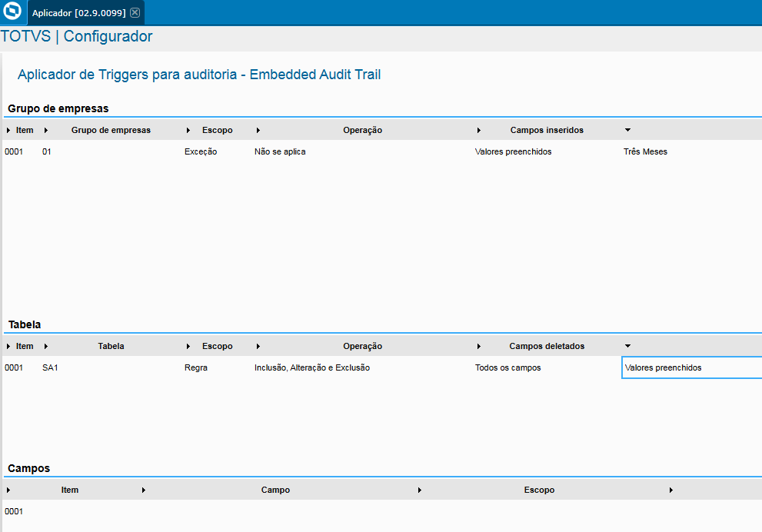This screenshot has height=532, width=762.
Task: Click Grupo de empresas column header
Action: coord(111,130)
